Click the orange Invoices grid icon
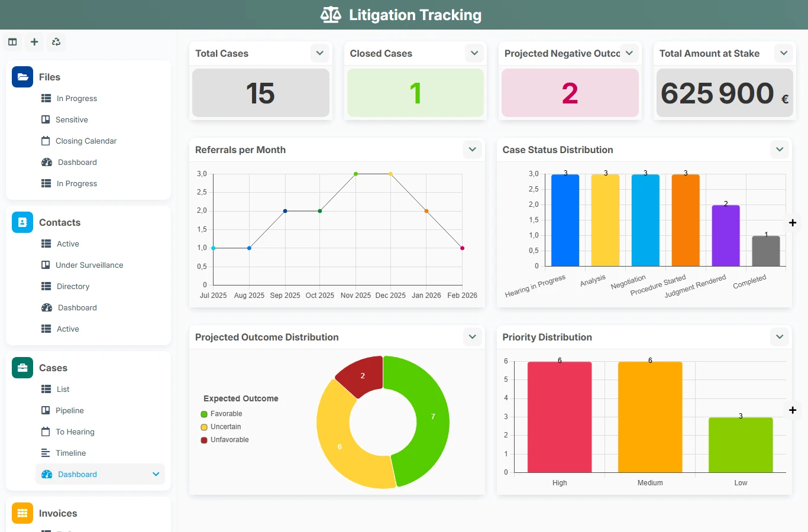The image size is (808, 532). point(22,513)
